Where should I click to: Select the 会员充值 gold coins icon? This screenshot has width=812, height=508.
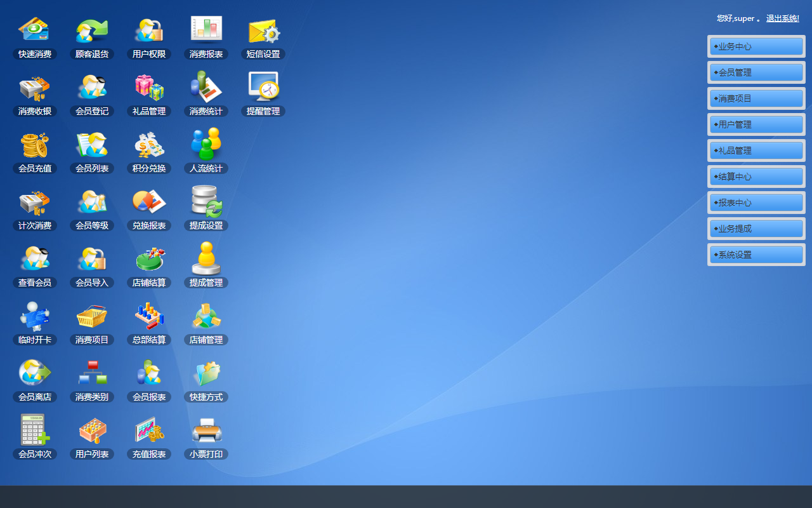click(34, 145)
